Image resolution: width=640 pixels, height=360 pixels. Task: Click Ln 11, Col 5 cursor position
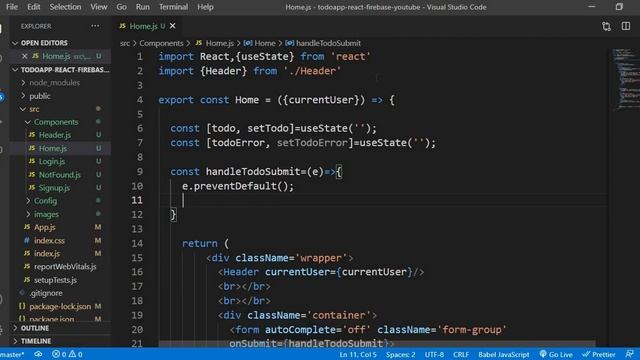click(x=358, y=354)
